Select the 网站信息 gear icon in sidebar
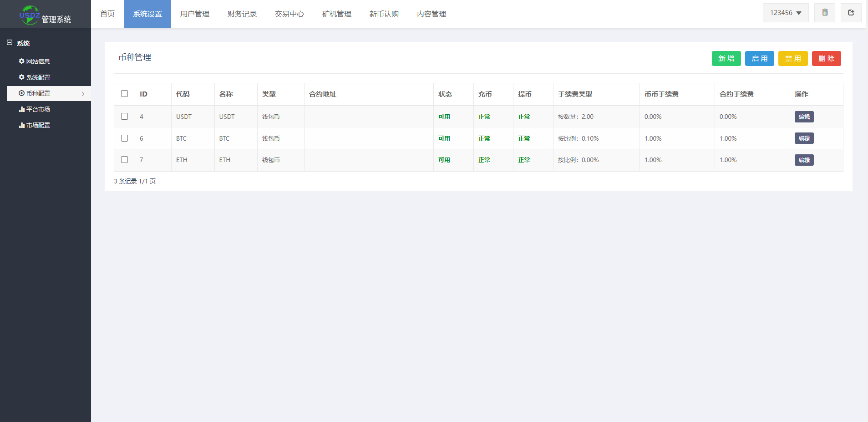868x422 pixels. click(21, 61)
